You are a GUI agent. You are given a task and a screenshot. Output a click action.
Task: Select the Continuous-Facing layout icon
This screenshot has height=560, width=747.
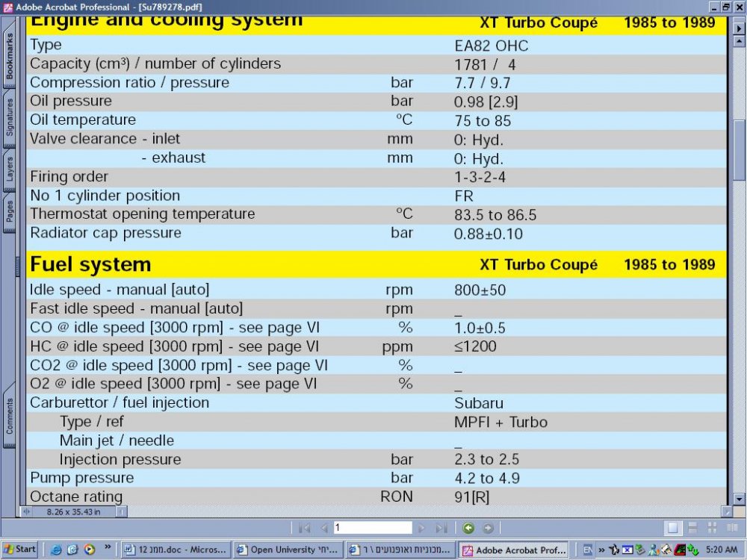[712, 528]
